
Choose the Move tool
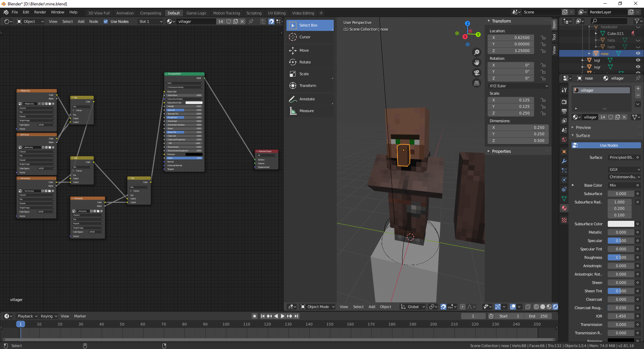310,50
